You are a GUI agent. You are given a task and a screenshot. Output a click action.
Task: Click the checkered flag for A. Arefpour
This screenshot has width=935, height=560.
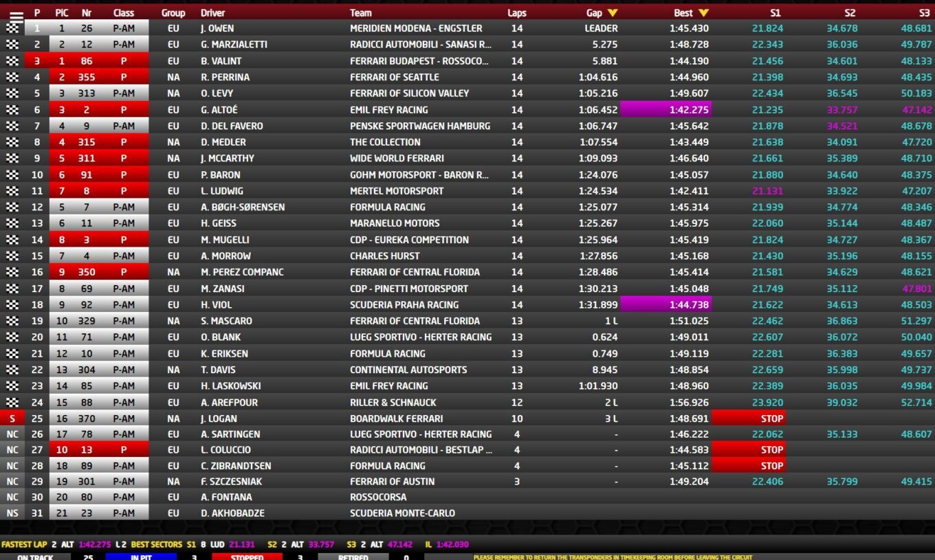click(12, 402)
